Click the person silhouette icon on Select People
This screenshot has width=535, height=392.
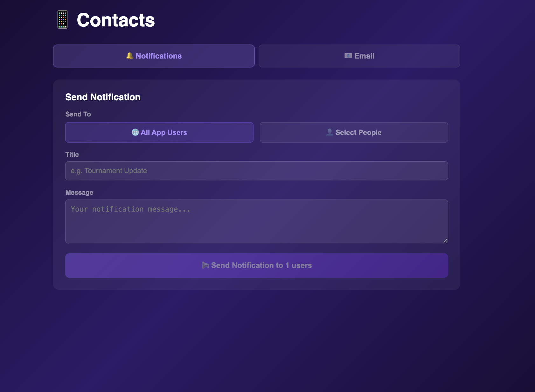point(329,132)
